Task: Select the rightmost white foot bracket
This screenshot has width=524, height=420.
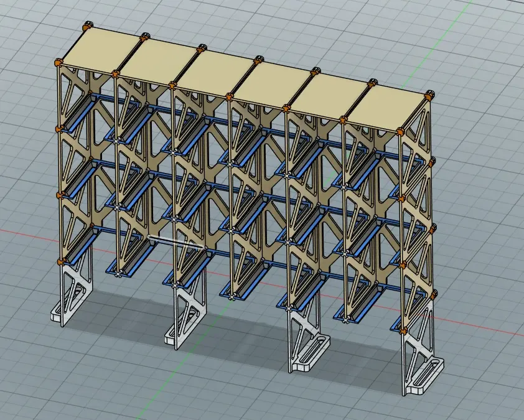Action: [421, 347]
